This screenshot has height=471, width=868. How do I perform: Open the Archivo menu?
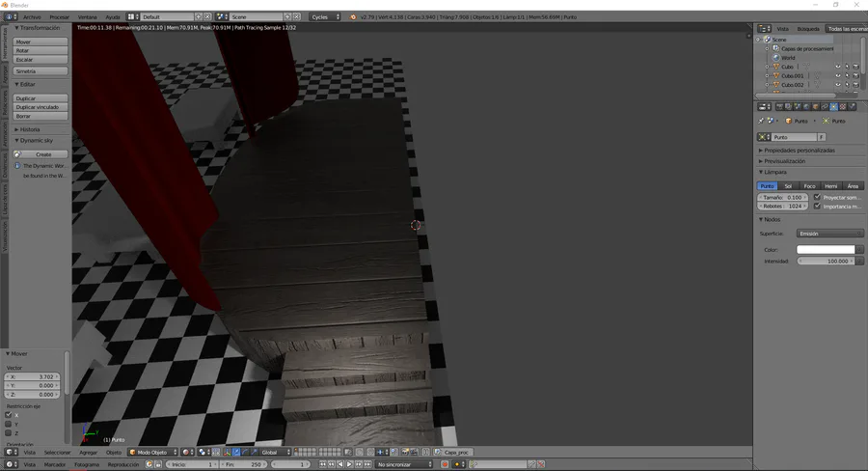click(32, 17)
